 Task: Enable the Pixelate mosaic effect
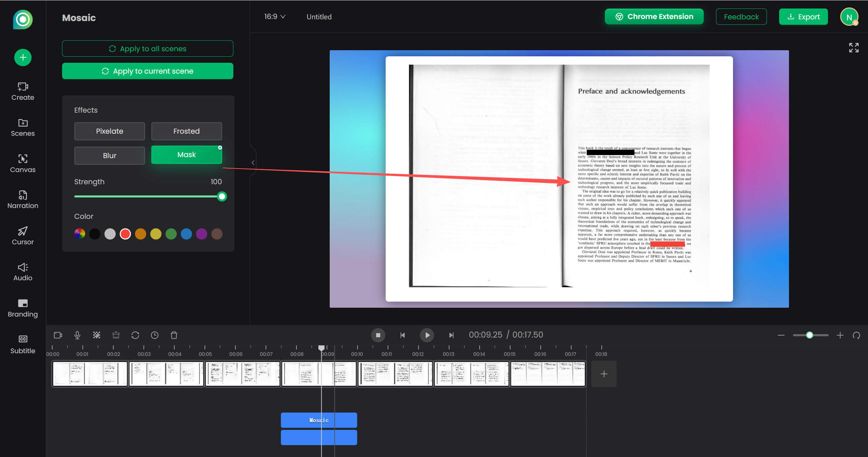109,131
